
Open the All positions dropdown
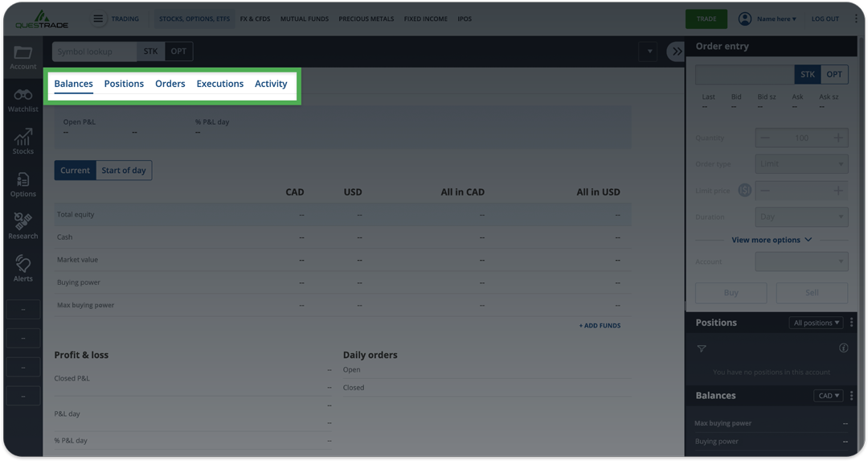click(817, 323)
